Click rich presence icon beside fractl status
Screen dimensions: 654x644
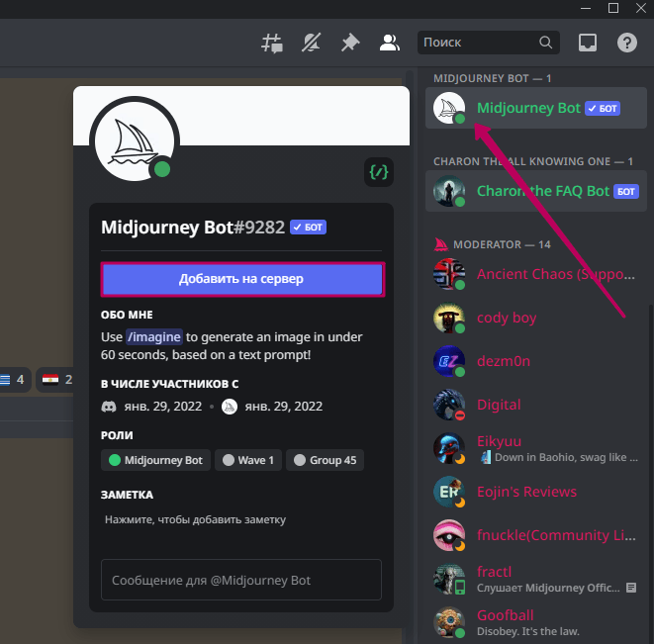631,588
